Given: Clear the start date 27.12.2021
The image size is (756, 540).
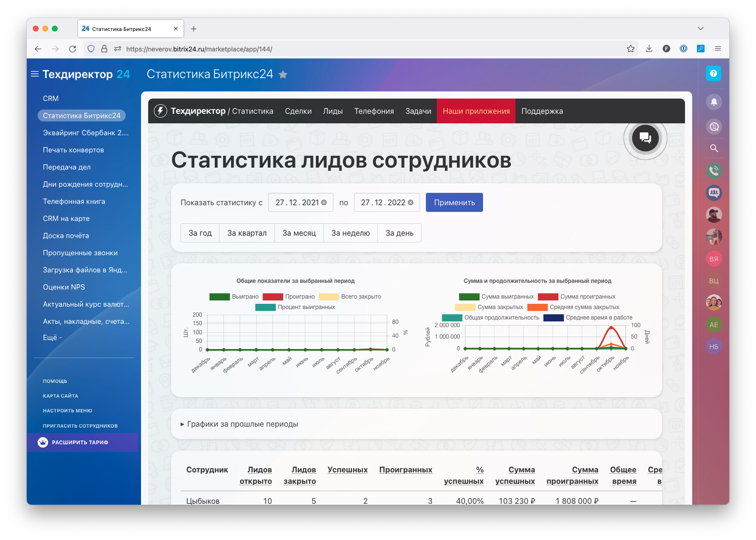Looking at the screenshot, I should point(324,202).
